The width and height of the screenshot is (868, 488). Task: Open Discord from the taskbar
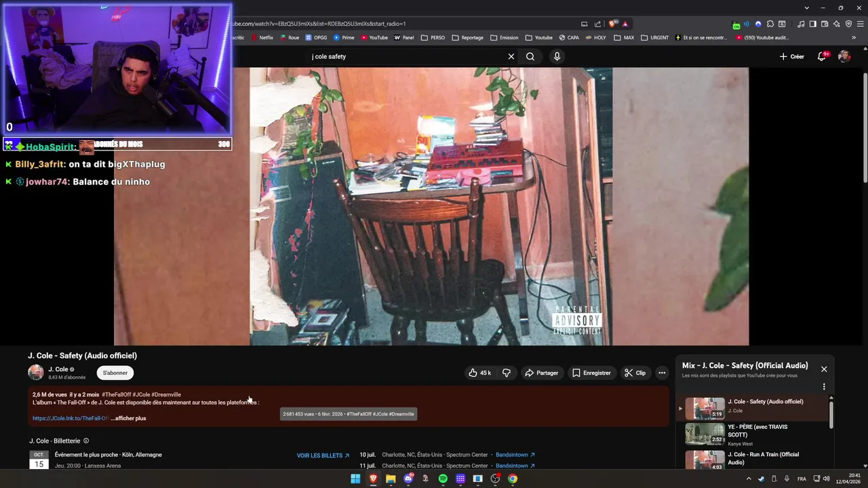[x=408, y=479]
